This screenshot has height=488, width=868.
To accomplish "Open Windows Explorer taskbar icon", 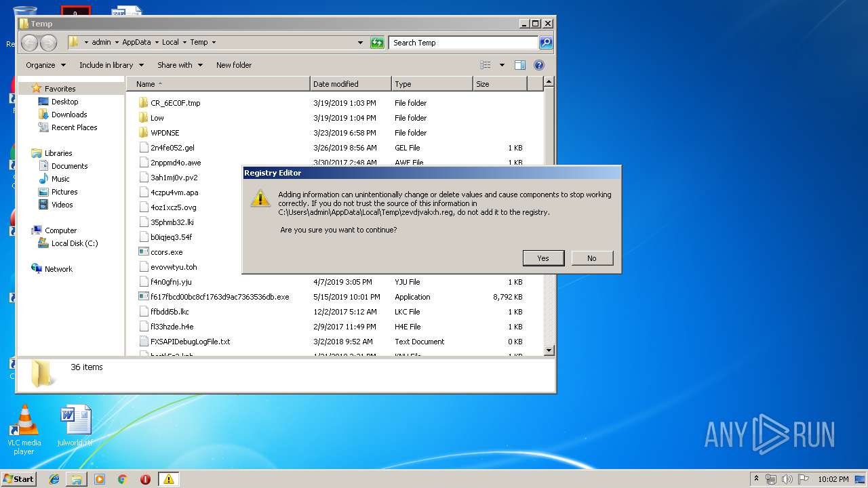I will (x=77, y=479).
